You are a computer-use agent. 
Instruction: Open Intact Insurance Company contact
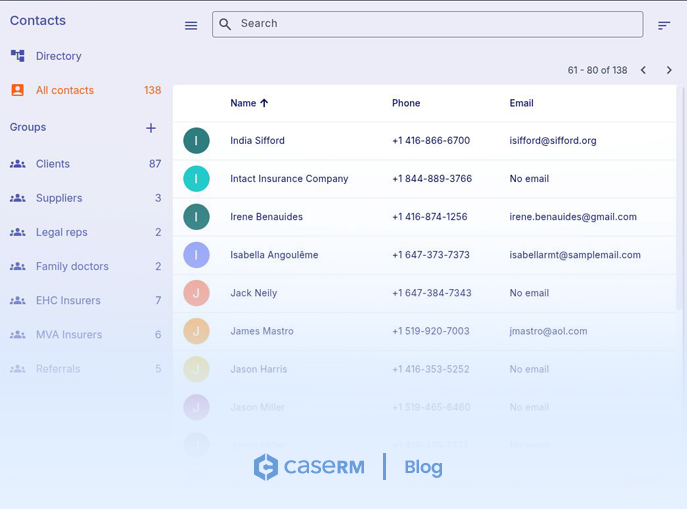(x=289, y=179)
